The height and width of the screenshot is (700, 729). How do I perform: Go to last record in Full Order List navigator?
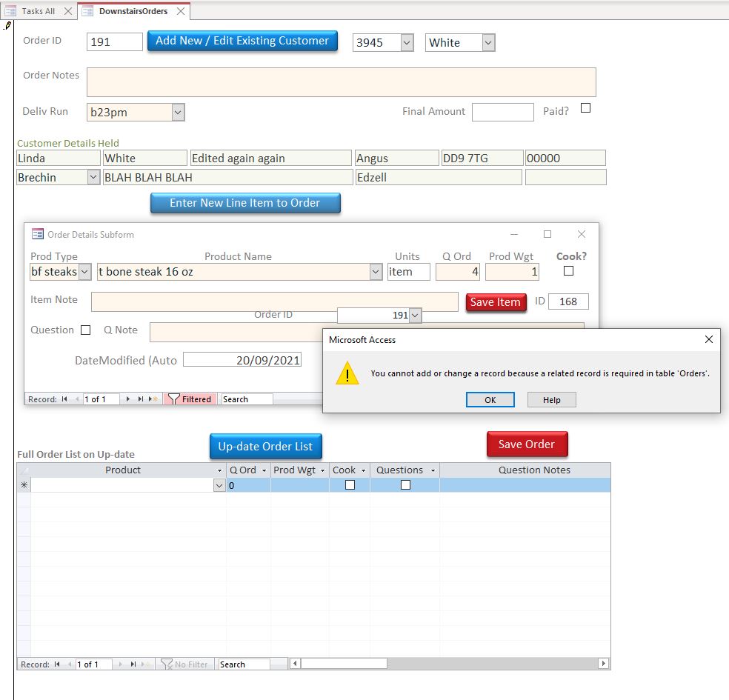pos(133,664)
